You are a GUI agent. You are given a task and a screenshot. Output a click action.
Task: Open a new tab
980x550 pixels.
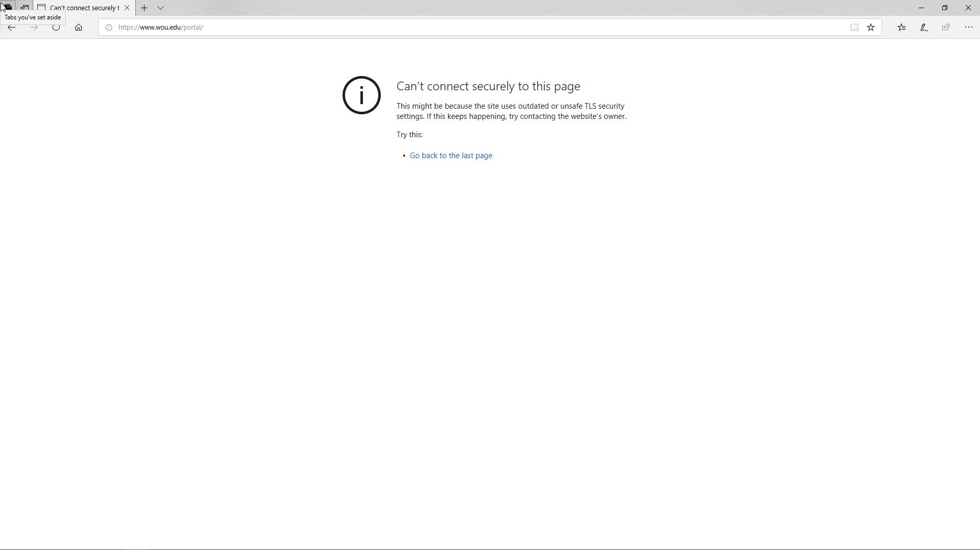(144, 8)
